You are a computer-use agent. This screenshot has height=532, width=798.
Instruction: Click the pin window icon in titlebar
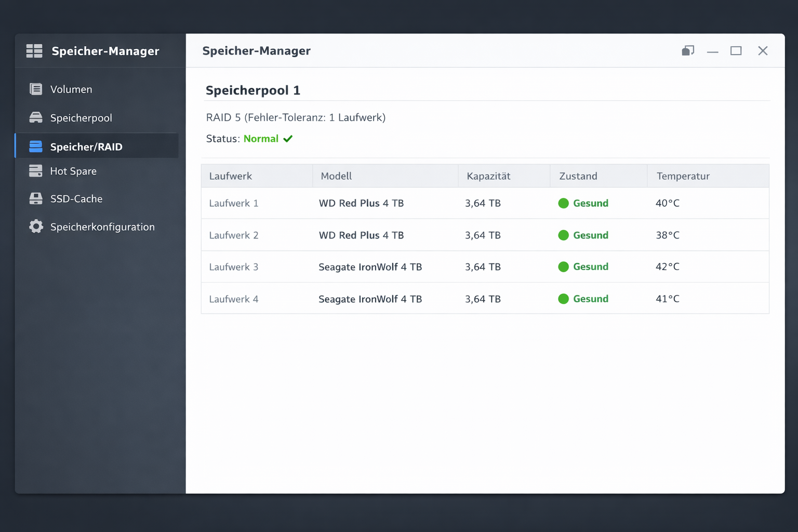tap(688, 50)
